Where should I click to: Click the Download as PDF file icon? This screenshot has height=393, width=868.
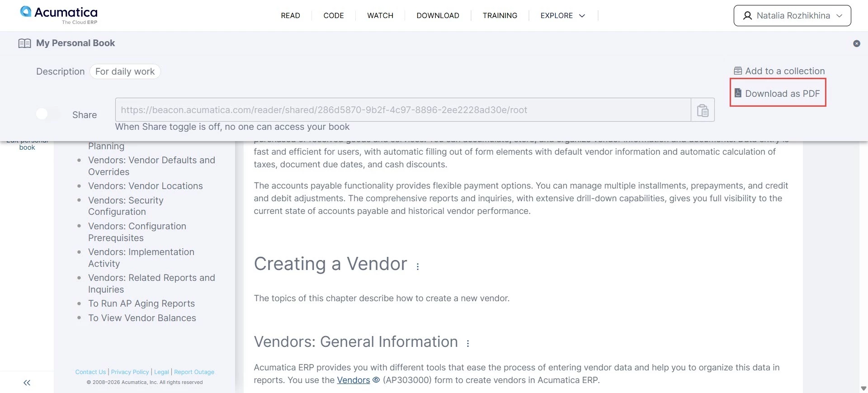pyautogui.click(x=738, y=93)
